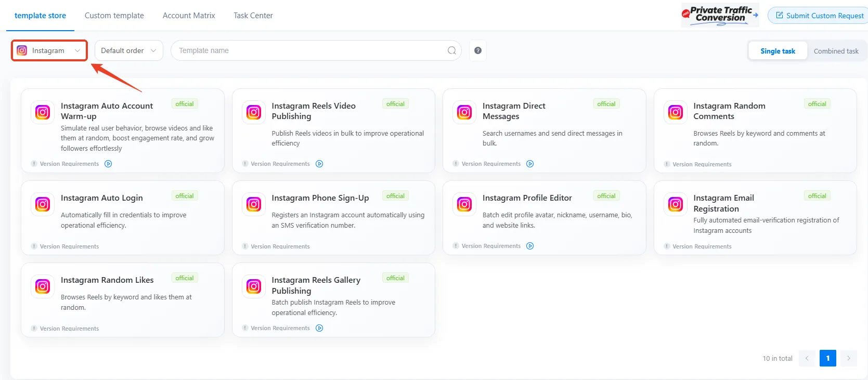Click Instagram logo on Profile Editor card
868x380 pixels.
tap(464, 204)
